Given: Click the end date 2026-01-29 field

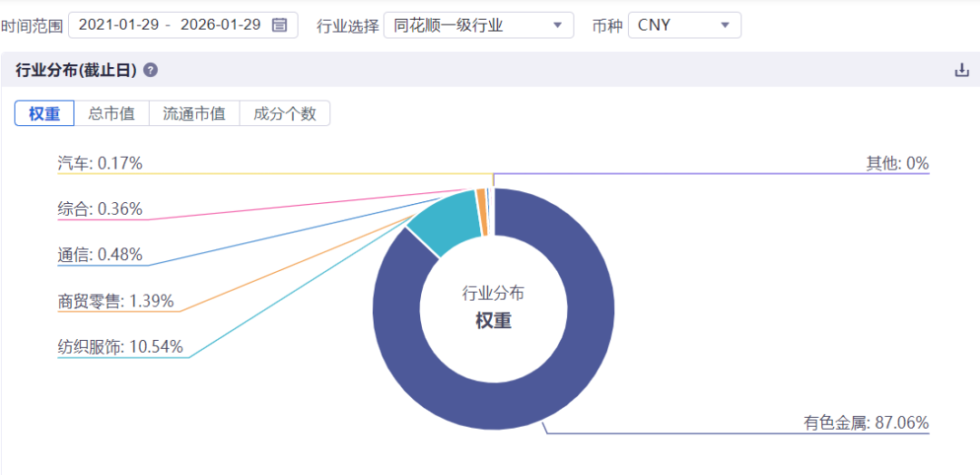Looking at the screenshot, I should pos(220,25).
